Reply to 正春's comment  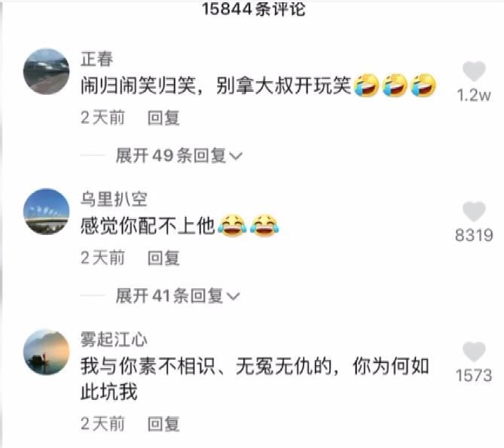pos(163,117)
